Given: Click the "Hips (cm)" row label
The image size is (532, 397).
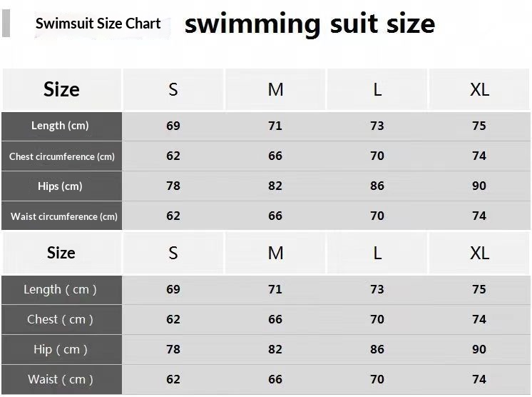Looking at the screenshot, I should pos(60,186).
